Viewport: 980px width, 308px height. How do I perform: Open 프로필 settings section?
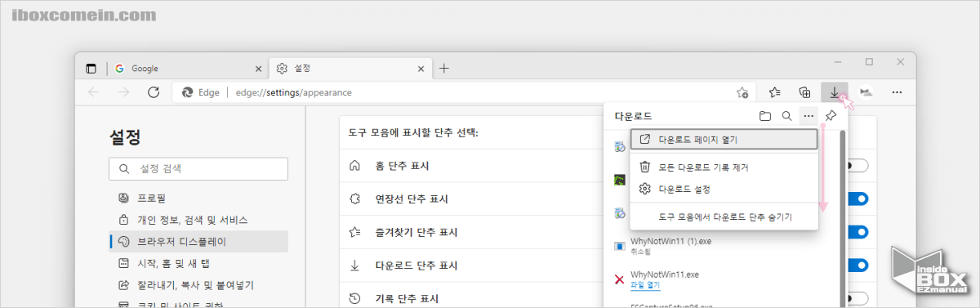tap(198, 198)
